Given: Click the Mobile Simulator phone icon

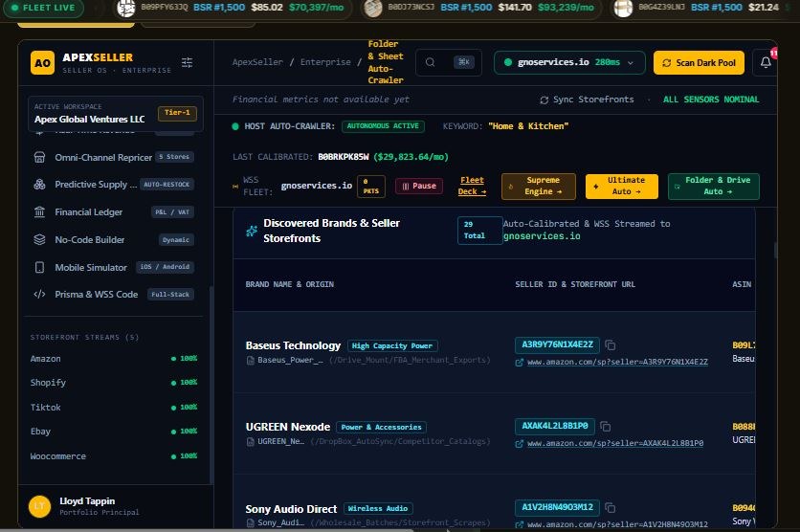Looking at the screenshot, I should pyautogui.click(x=39, y=267).
